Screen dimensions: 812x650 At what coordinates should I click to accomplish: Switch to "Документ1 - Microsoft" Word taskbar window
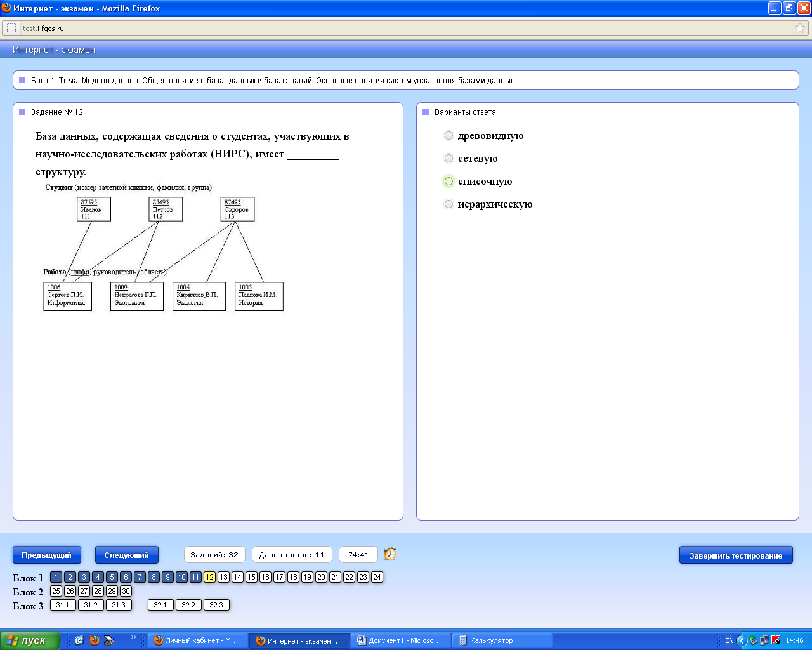click(401, 640)
